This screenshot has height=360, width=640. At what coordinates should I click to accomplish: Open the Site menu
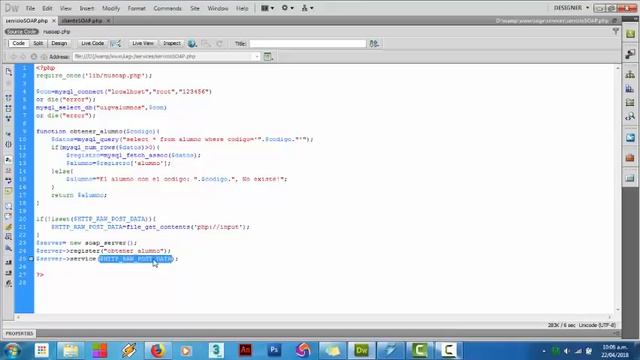[x=195, y=8]
